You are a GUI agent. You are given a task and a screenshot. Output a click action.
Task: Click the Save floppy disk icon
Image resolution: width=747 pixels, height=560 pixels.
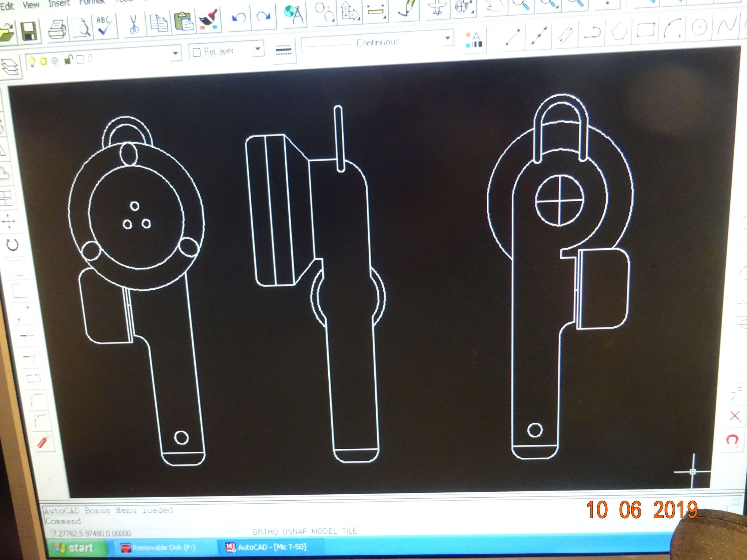coord(29,31)
